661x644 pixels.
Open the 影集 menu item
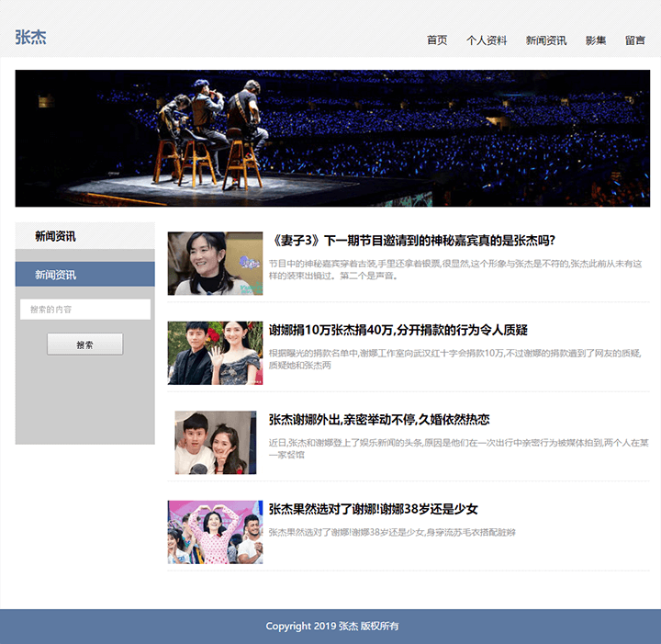[596, 40]
